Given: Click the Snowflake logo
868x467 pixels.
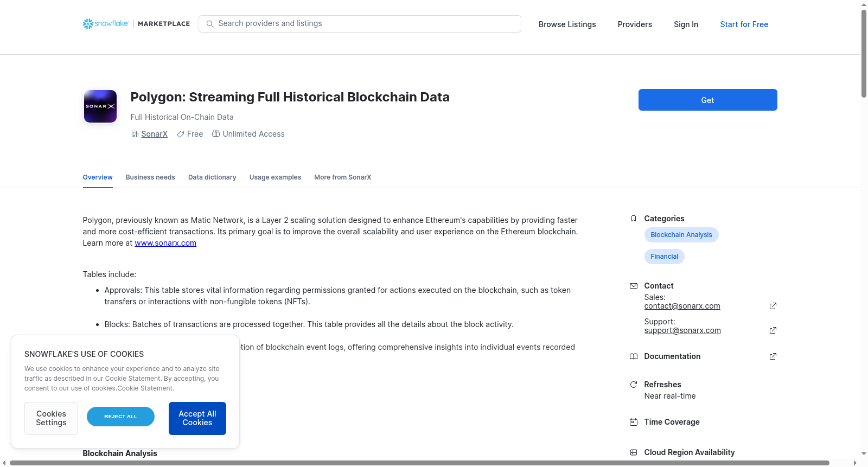Looking at the screenshot, I should click(106, 24).
